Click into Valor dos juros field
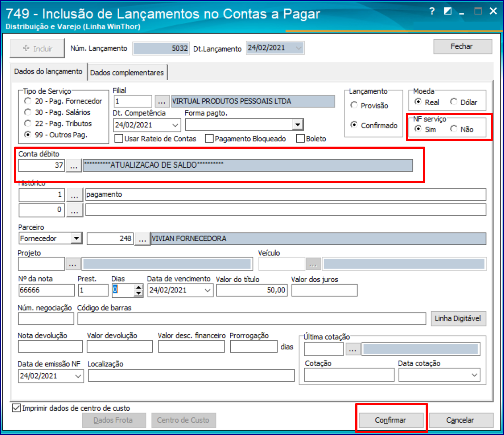This screenshot has height=435, width=504. pos(324,290)
